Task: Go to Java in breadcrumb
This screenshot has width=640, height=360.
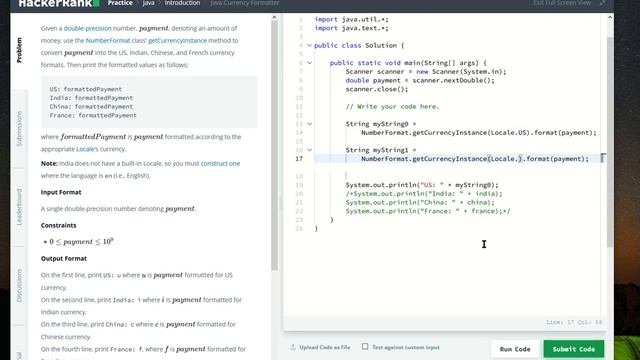Action: tap(149, 3)
